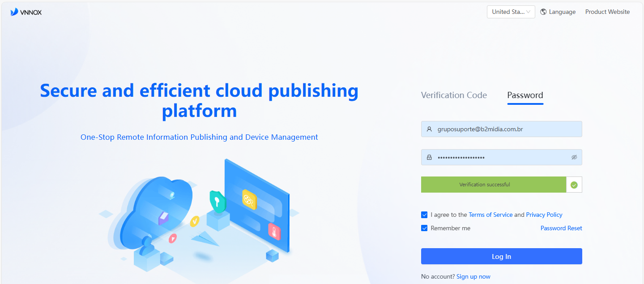The image size is (644, 284).
Task: Click the Sign up now link
Action: point(473,276)
